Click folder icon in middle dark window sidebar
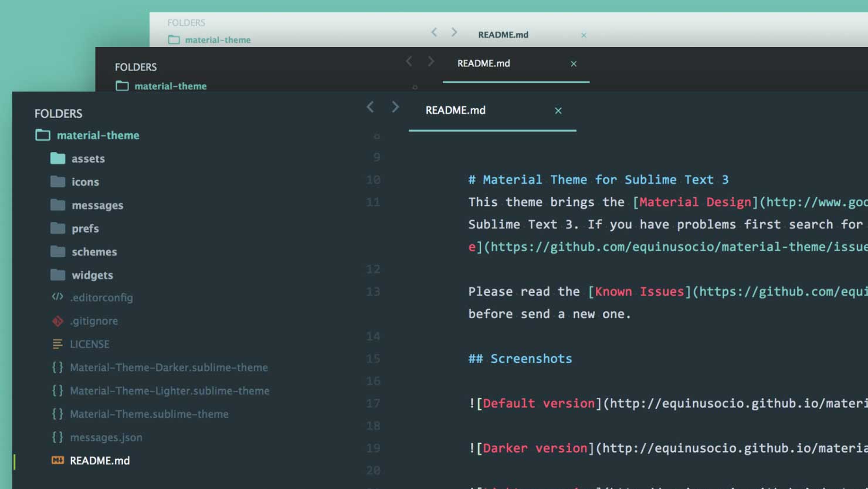This screenshot has width=868, height=489. pyautogui.click(x=122, y=86)
